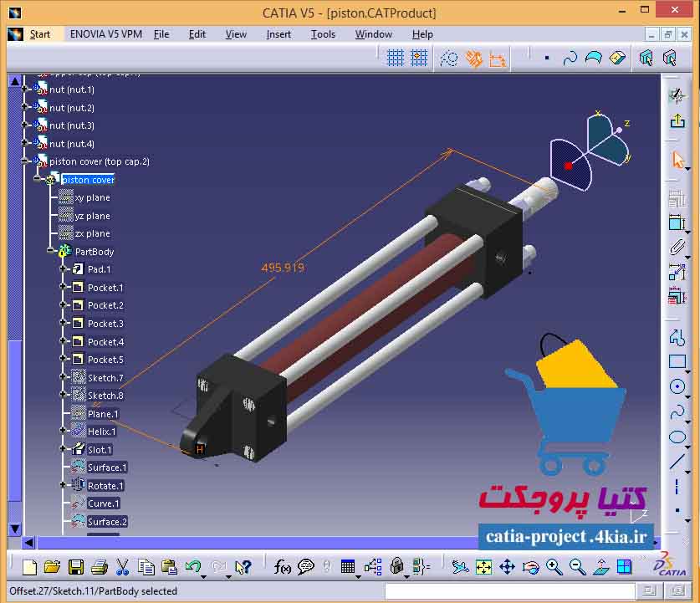Image resolution: width=700 pixels, height=603 pixels.
Task: Toggle the Point selection filter
Action: [547, 58]
